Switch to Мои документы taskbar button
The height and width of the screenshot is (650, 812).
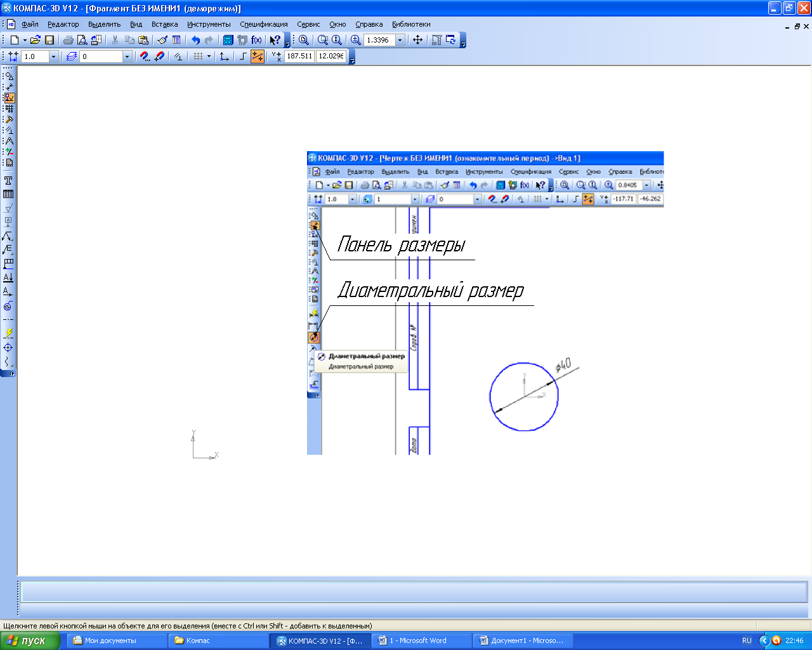[117, 640]
